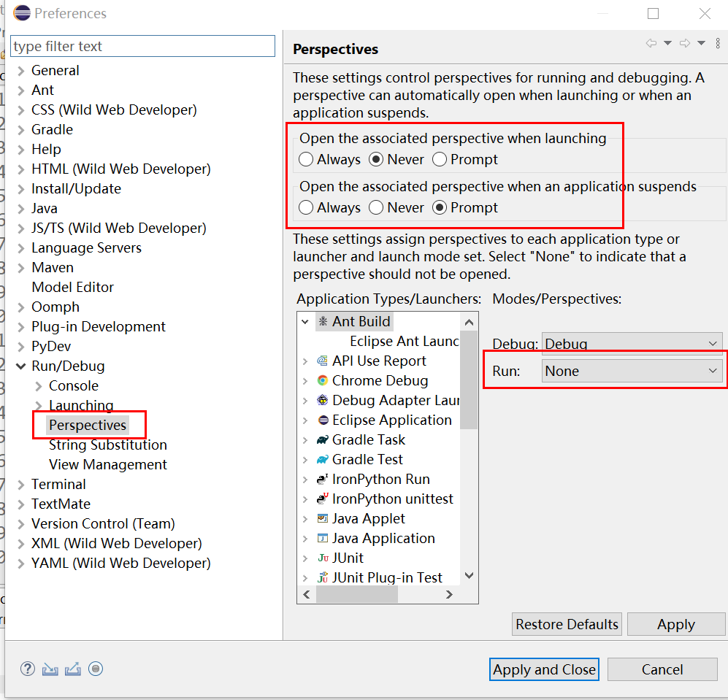
Task: Click the Eclipse logo in title bar
Action: [x=22, y=13]
